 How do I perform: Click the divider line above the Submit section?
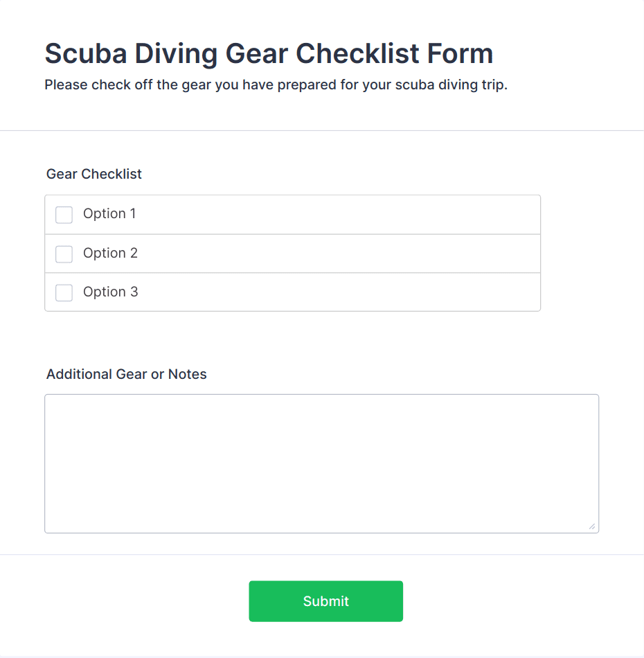[x=322, y=553]
